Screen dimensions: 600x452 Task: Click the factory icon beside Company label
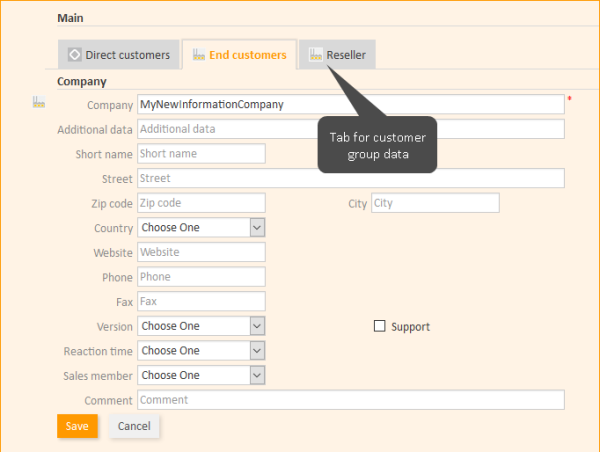[39, 102]
